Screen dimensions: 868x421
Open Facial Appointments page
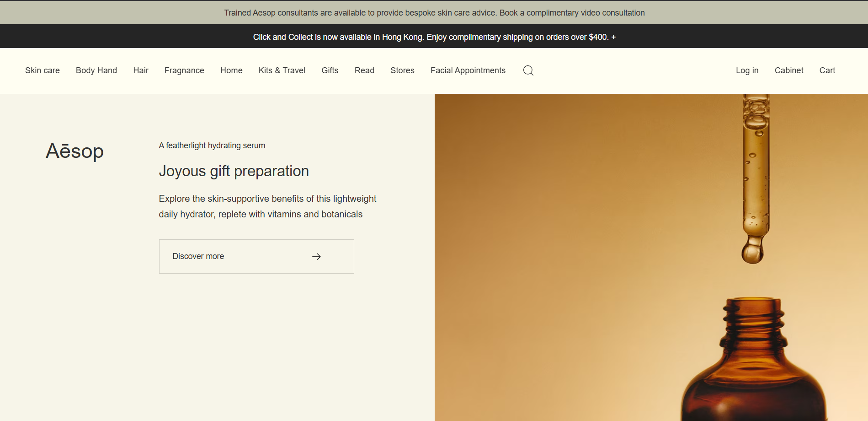468,70
